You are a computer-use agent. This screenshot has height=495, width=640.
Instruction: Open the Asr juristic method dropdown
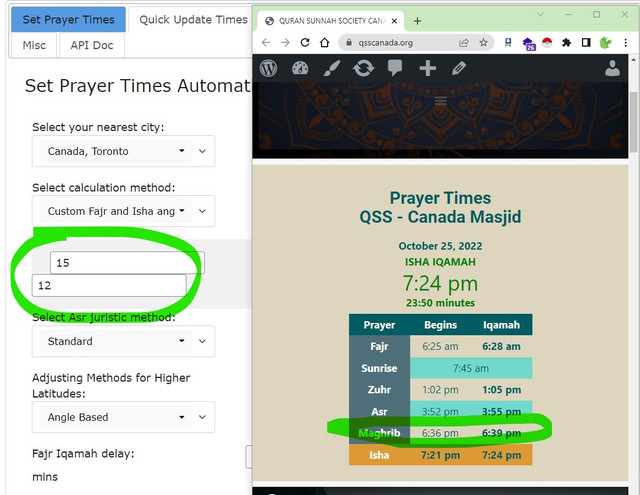[116, 341]
